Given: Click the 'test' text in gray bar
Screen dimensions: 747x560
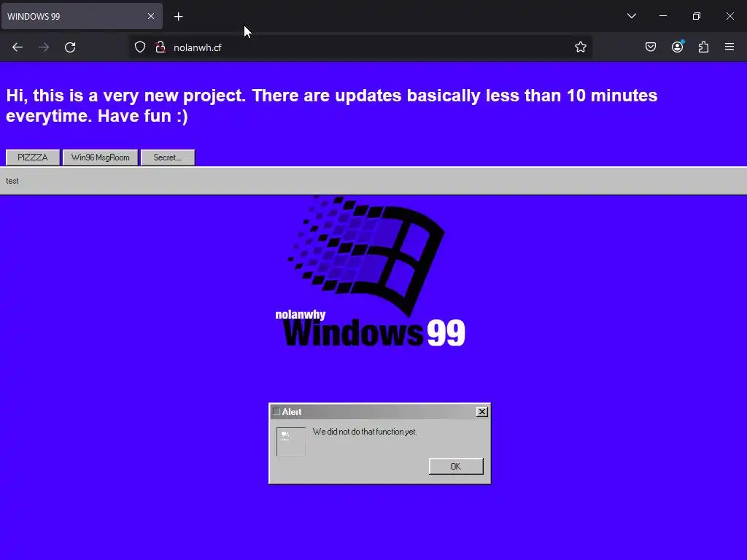Looking at the screenshot, I should [x=12, y=181].
